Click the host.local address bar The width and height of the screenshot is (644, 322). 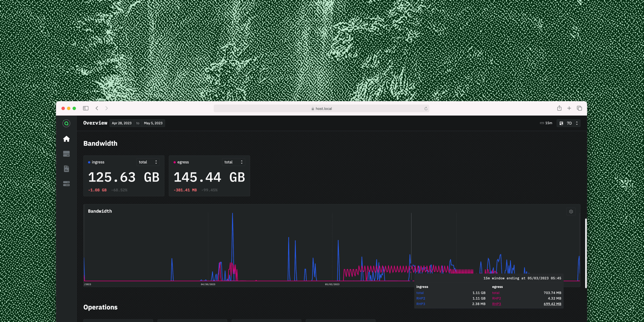321,109
